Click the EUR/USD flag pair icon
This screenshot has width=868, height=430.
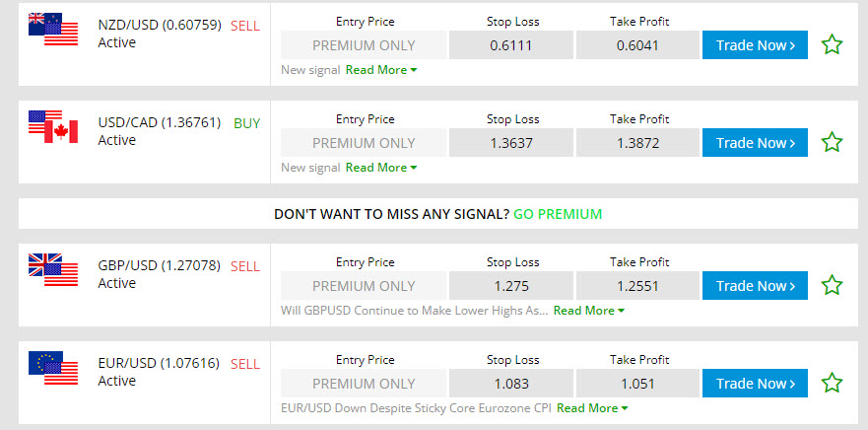point(53,368)
